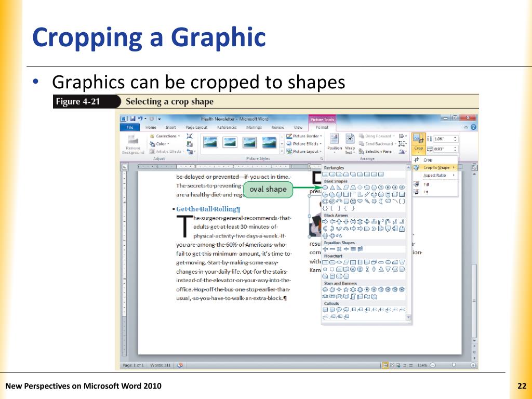Screen dimensions: 532x399
Task: Choose the Heart shape
Action: [360, 201]
